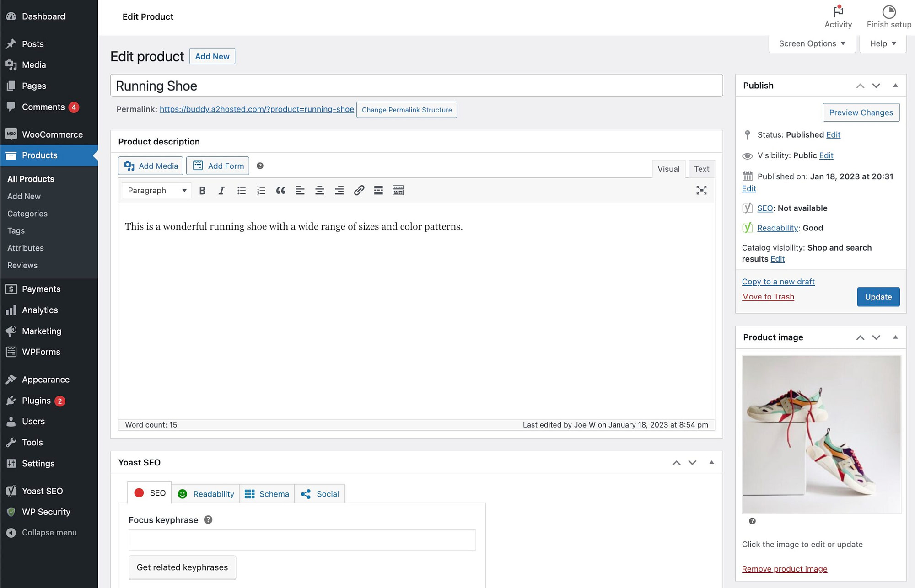This screenshot has height=588, width=915.
Task: Click the Update product button
Action: [877, 297]
